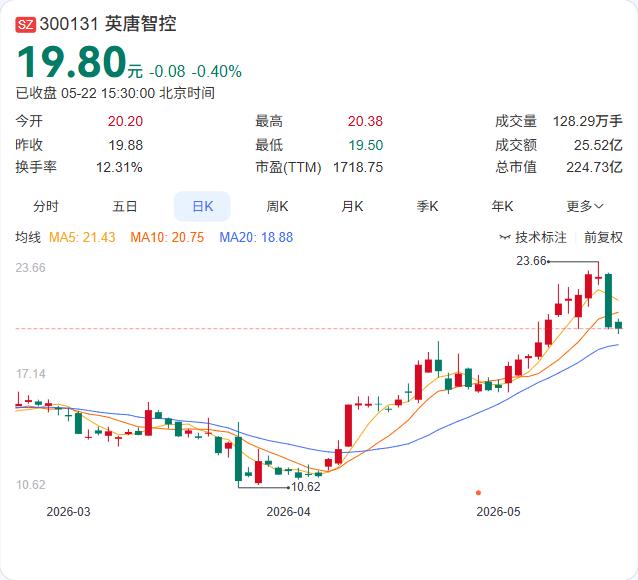
Task: Click the 最高 value 20.38
Action: coord(365,121)
